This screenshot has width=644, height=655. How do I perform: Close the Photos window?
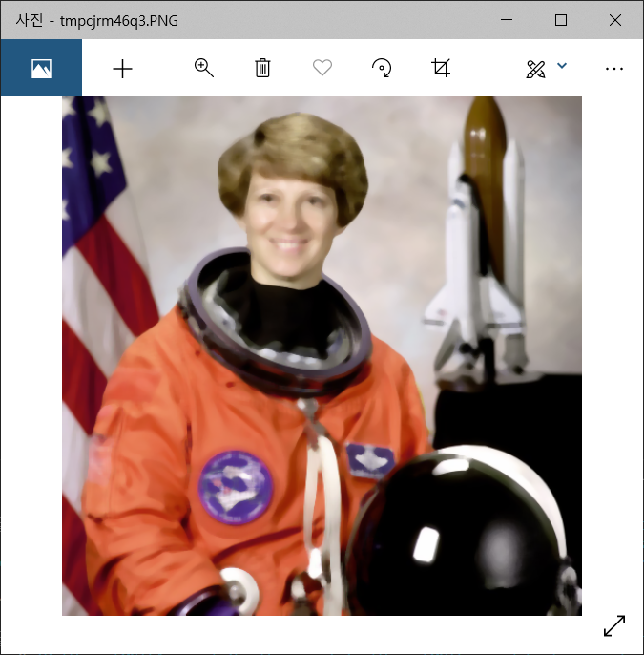pyautogui.click(x=614, y=20)
